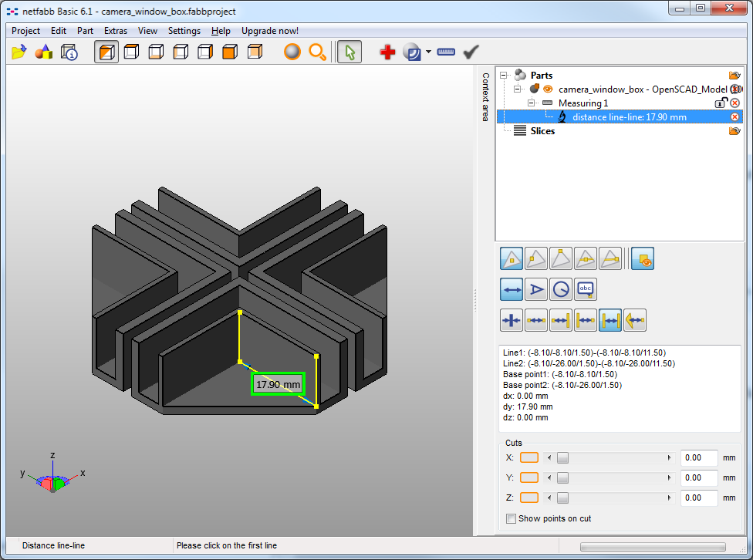Toggle the lock icon on Measuring 1

pos(721,103)
